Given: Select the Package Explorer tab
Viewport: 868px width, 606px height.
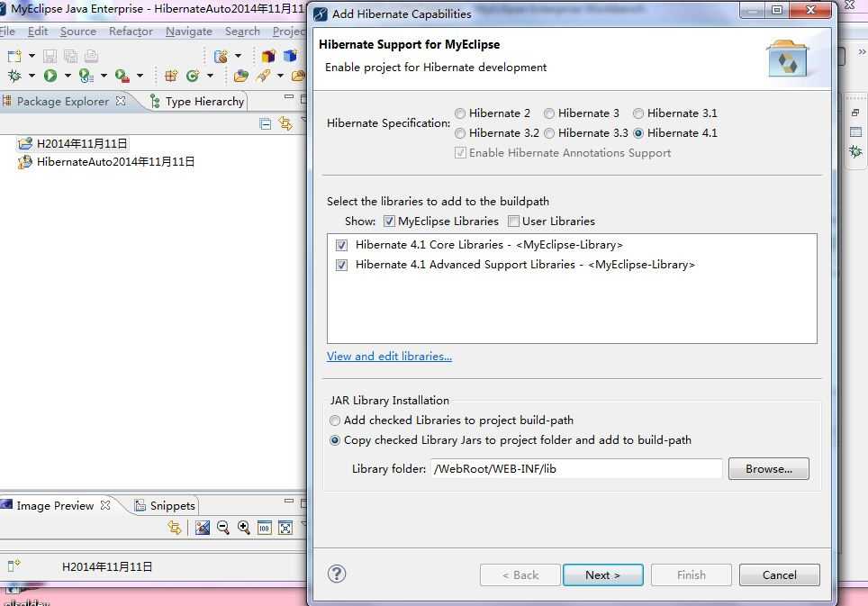Looking at the screenshot, I should [x=62, y=102].
